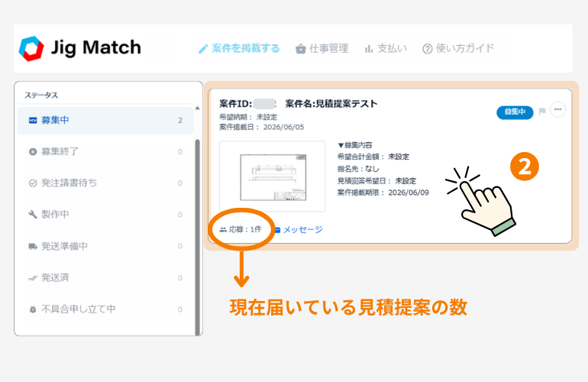Viewport: 588px width, 382px height.
Task: Click 案件掲載期限： 2026/06/09 text
Action: pos(383,193)
